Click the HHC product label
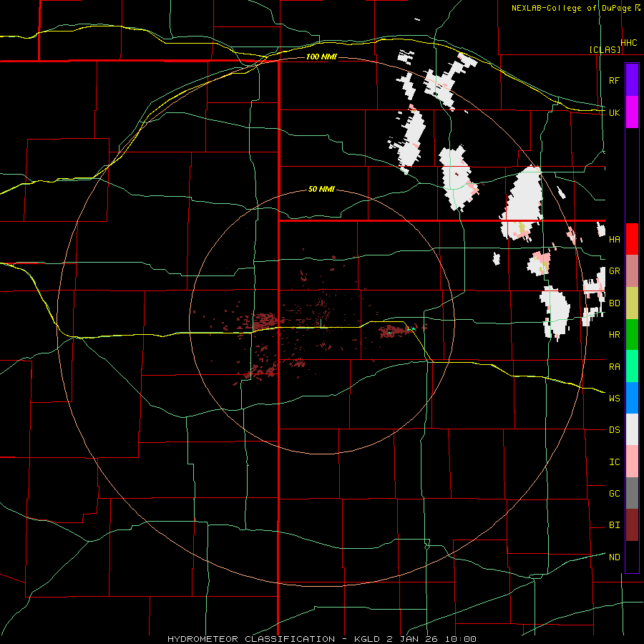Screen dimensions: 644x644 tap(629, 43)
